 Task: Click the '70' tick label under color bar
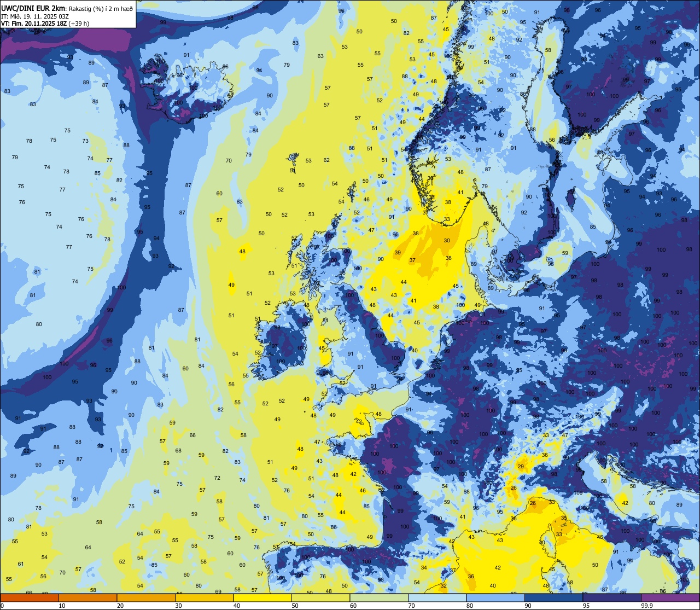point(411,606)
